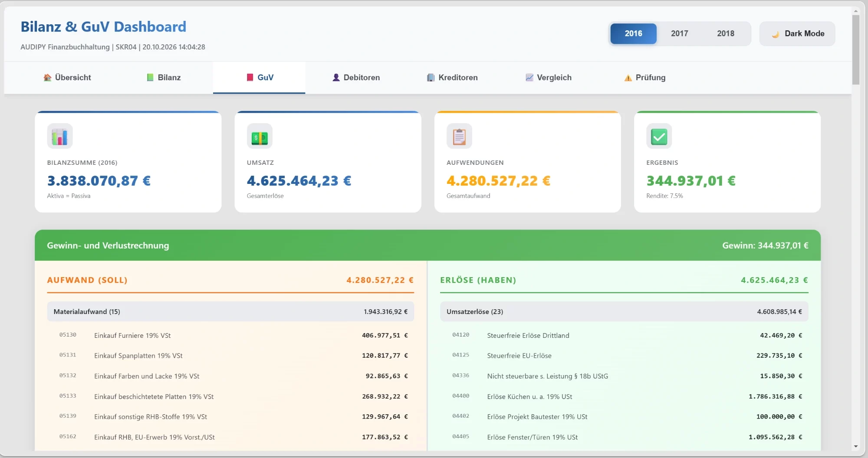Click the house icon beside Übersicht
The height and width of the screenshot is (458, 868).
(47, 78)
